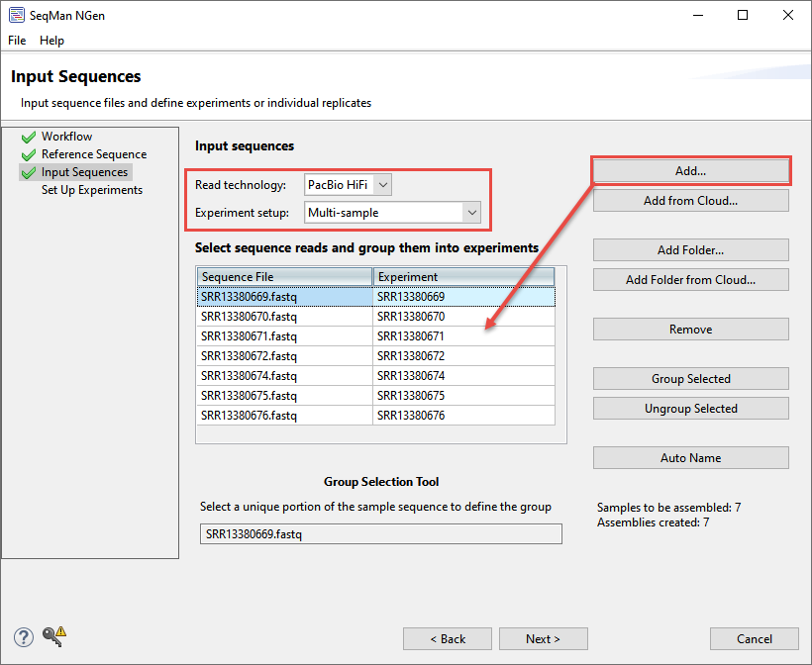Click the green checkmark beside Workflow
The image size is (812, 665).
click(27, 137)
